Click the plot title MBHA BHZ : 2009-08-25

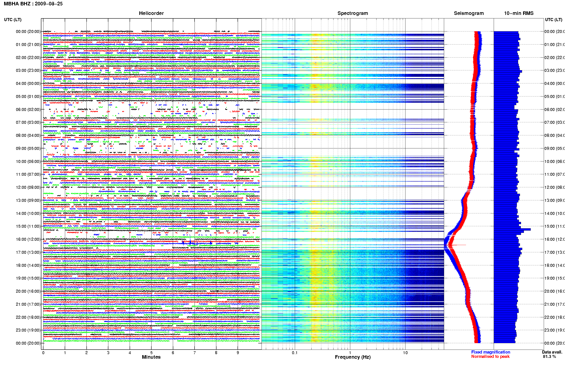33,4
